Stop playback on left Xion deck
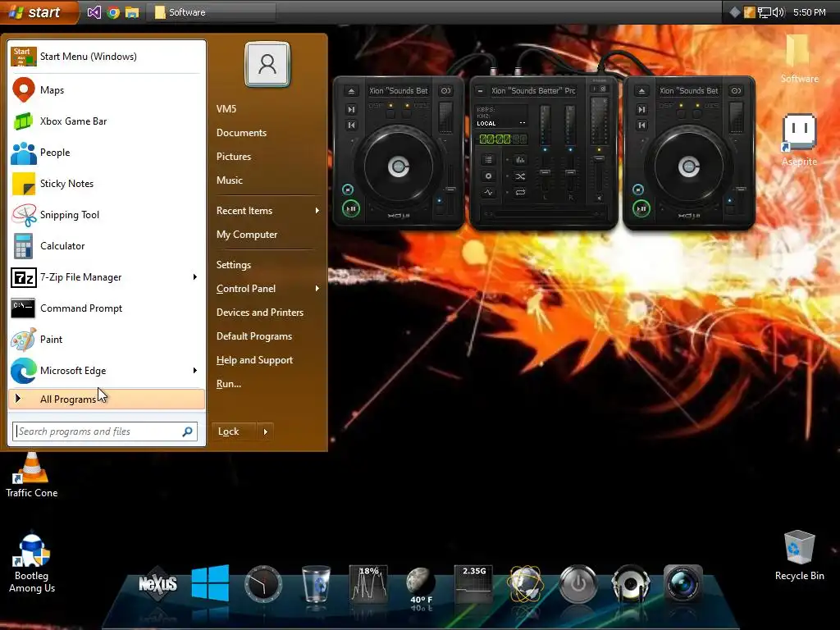The image size is (840, 630). [347, 189]
